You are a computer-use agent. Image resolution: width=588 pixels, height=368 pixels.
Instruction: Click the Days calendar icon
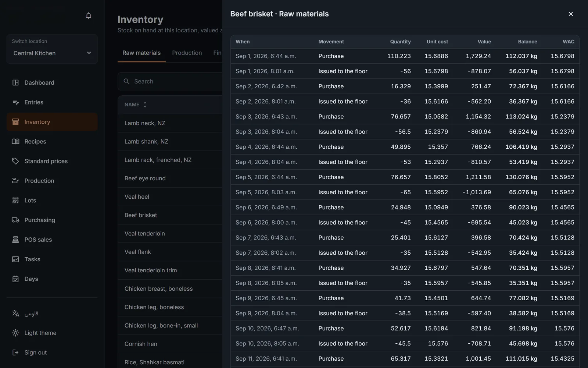tap(15, 279)
